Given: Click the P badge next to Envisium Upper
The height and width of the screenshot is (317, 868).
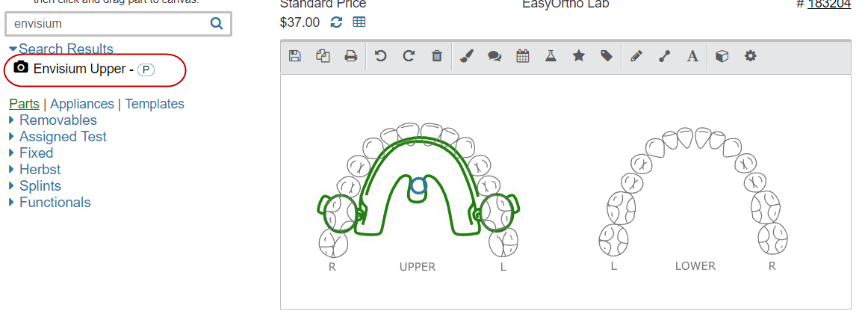Looking at the screenshot, I should 146,70.
